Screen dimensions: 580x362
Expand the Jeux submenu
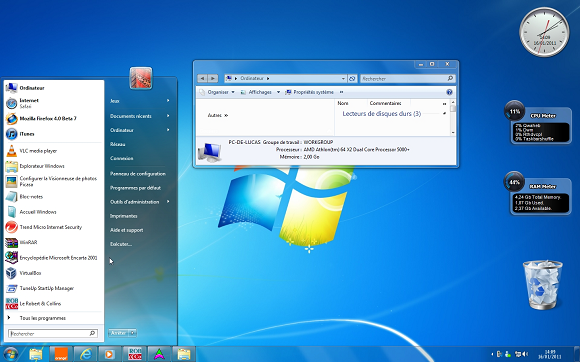pyautogui.click(x=140, y=101)
